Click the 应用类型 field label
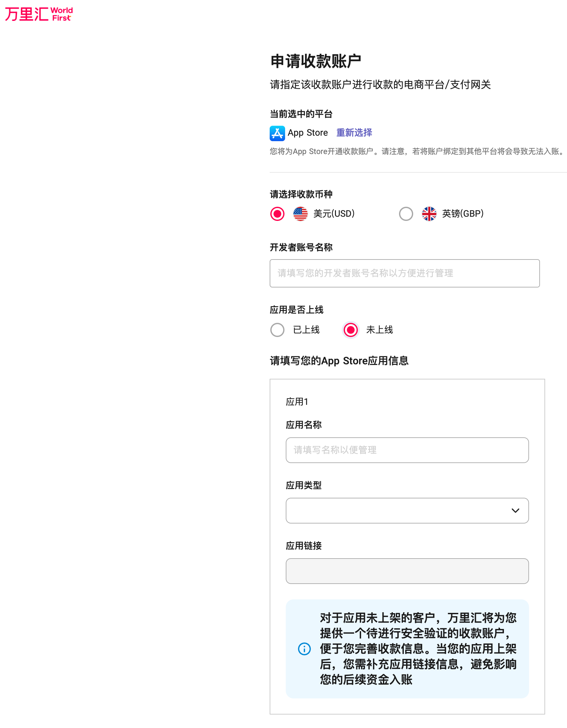 (x=303, y=485)
